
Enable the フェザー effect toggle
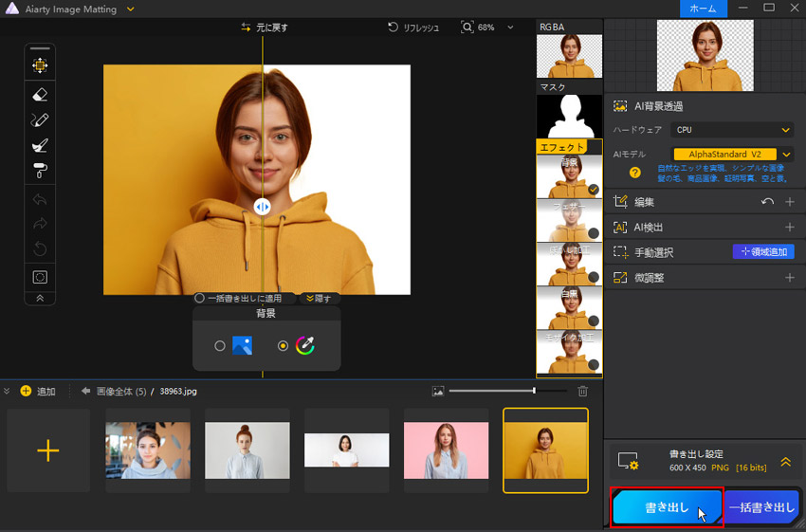point(594,233)
